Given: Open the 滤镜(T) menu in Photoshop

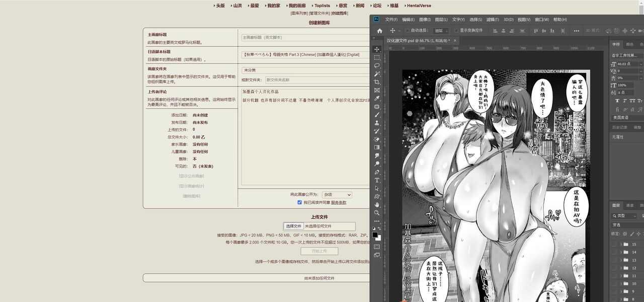Looking at the screenshot, I should tap(492, 20).
